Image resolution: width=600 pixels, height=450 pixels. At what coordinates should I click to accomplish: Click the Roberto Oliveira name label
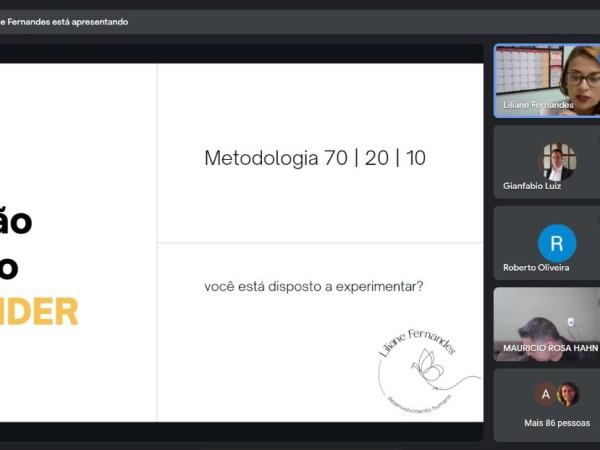pos(536,268)
